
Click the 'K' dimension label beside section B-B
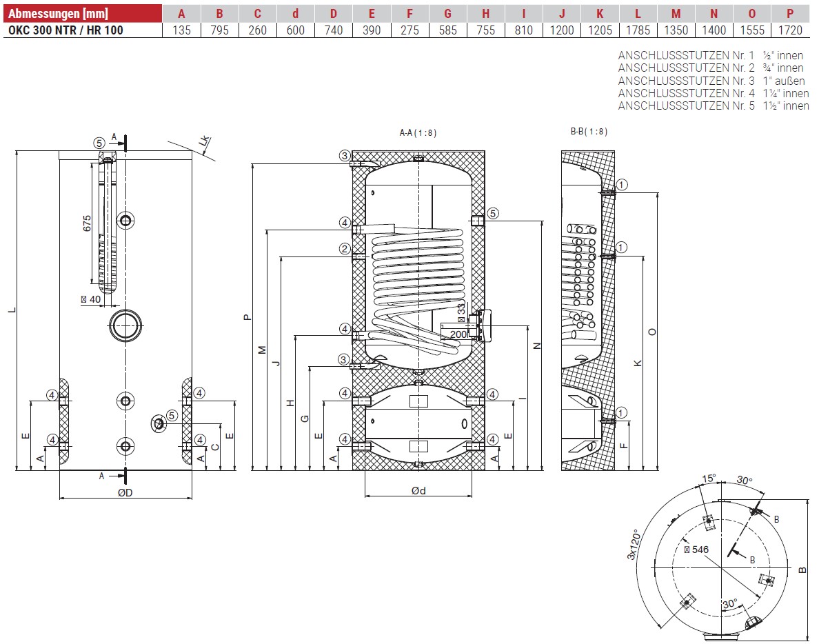coord(638,363)
